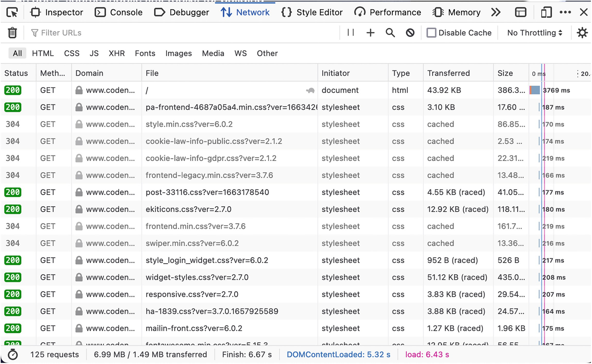Screen dimensions: 592x364
Task: Sort by Transferred column header
Action: [x=448, y=73]
